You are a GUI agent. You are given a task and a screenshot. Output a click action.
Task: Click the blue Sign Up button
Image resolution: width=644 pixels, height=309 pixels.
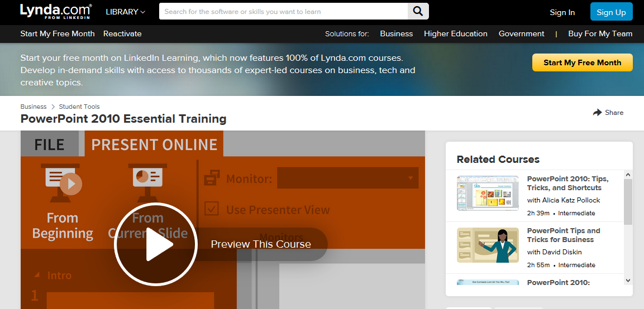[611, 12]
